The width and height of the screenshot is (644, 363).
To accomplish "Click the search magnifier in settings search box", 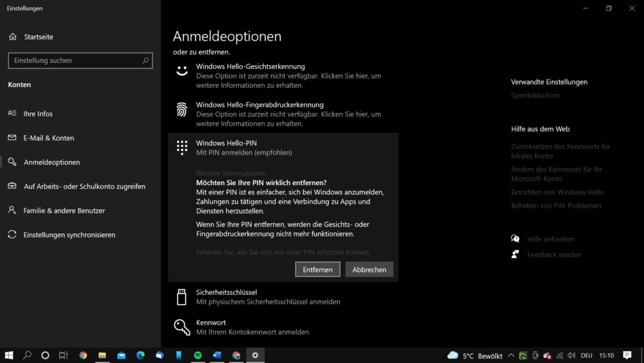I will [x=146, y=61].
